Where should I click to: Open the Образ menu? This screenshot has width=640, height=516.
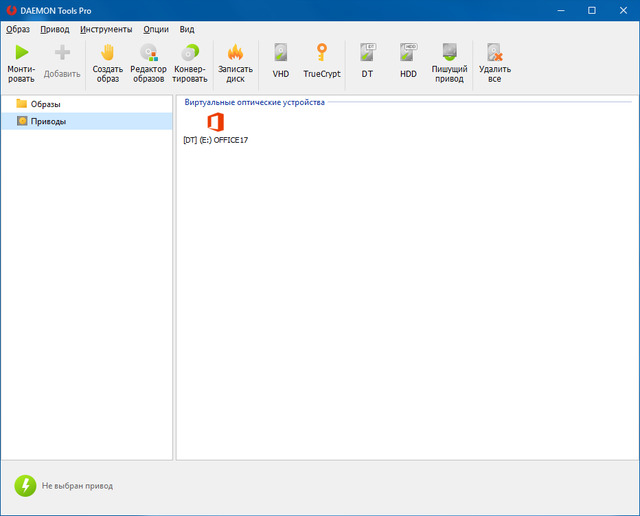tap(18, 29)
